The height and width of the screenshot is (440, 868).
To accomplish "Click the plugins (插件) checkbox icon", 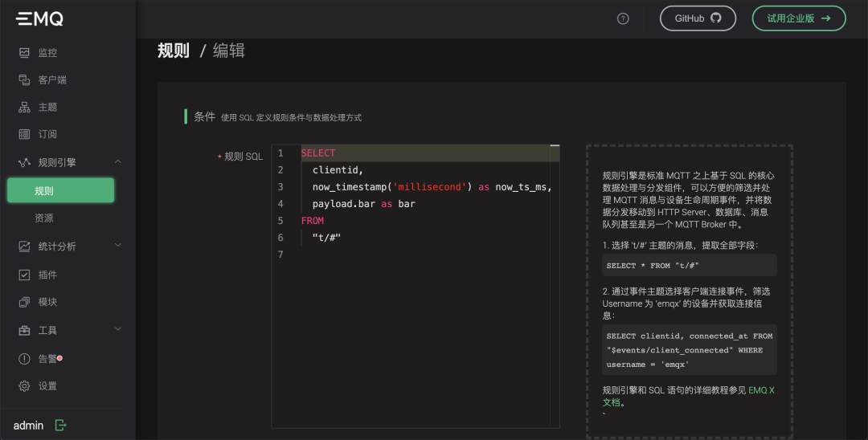I will pyautogui.click(x=24, y=275).
